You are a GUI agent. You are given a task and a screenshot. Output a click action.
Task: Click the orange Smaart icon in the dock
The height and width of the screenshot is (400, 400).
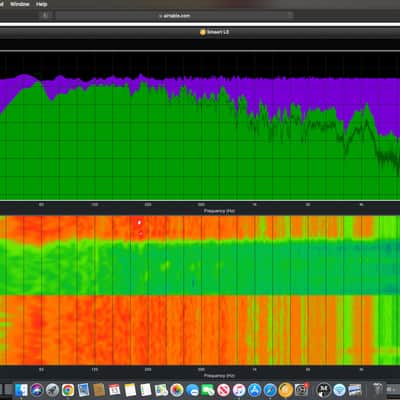pyautogui.click(x=286, y=390)
